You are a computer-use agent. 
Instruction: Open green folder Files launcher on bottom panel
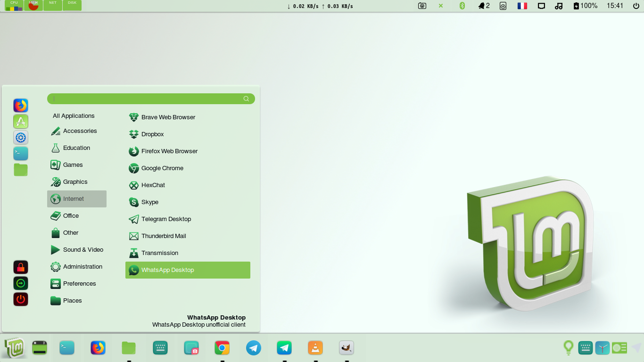pyautogui.click(x=129, y=348)
